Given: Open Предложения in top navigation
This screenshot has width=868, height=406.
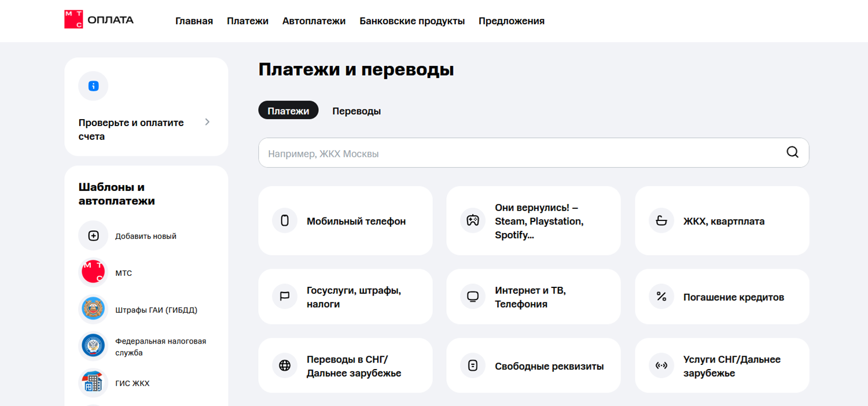Looking at the screenshot, I should click(x=512, y=21).
